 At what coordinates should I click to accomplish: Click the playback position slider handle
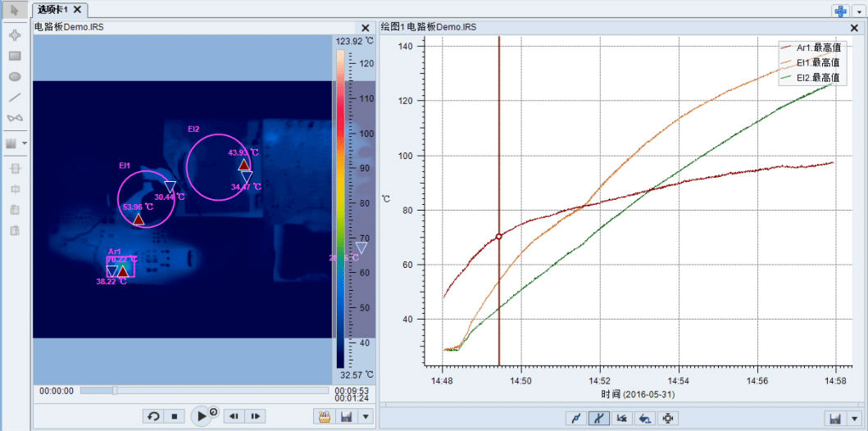115,391
